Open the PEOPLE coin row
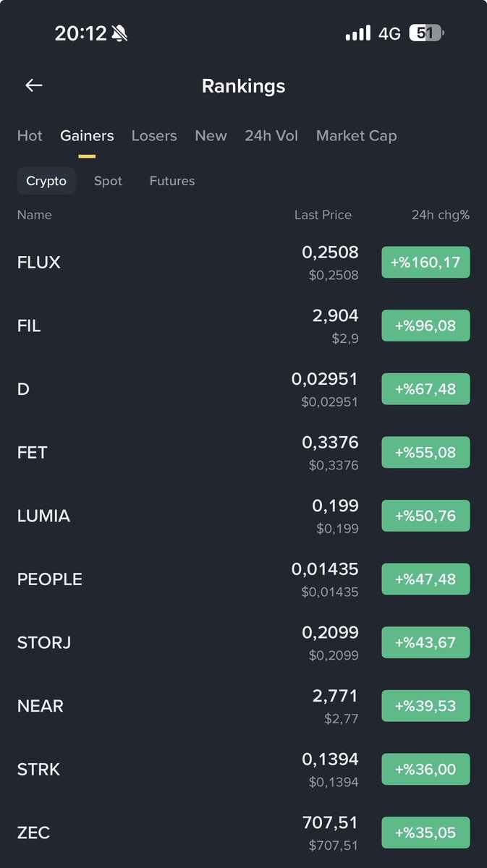Image resolution: width=487 pixels, height=868 pixels. (x=243, y=579)
